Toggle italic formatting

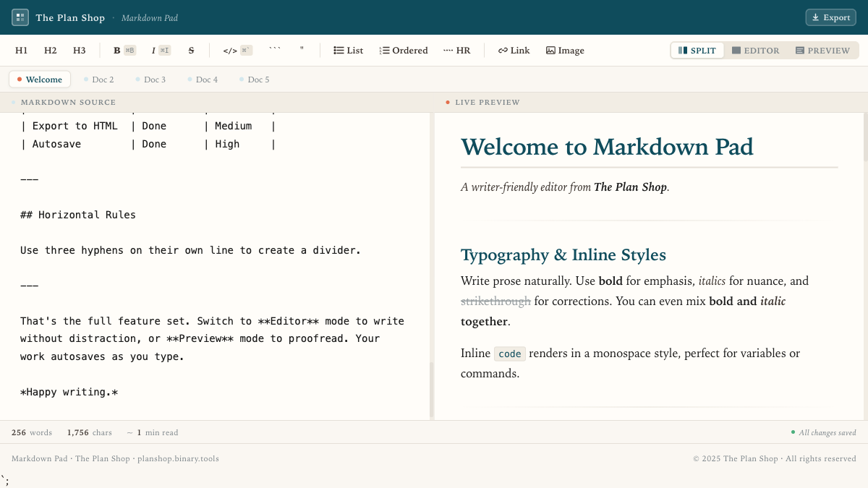[x=161, y=51]
